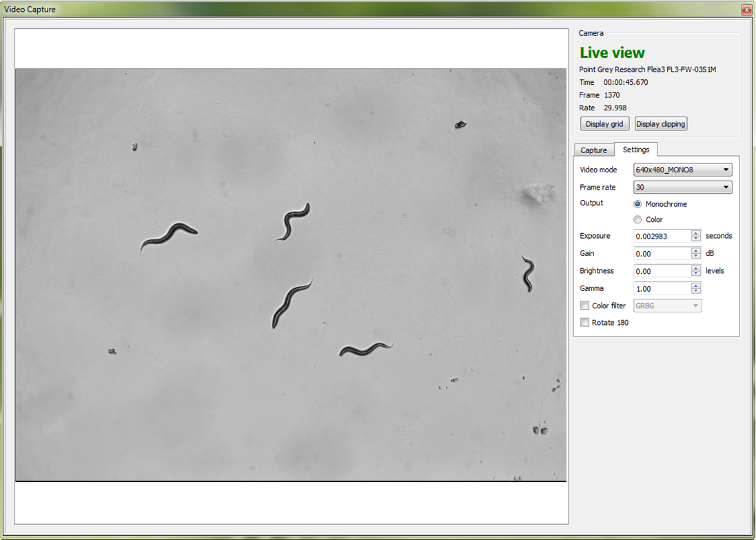756x540 pixels.
Task: Open the GRBG color filter dropdown
Action: coord(667,306)
